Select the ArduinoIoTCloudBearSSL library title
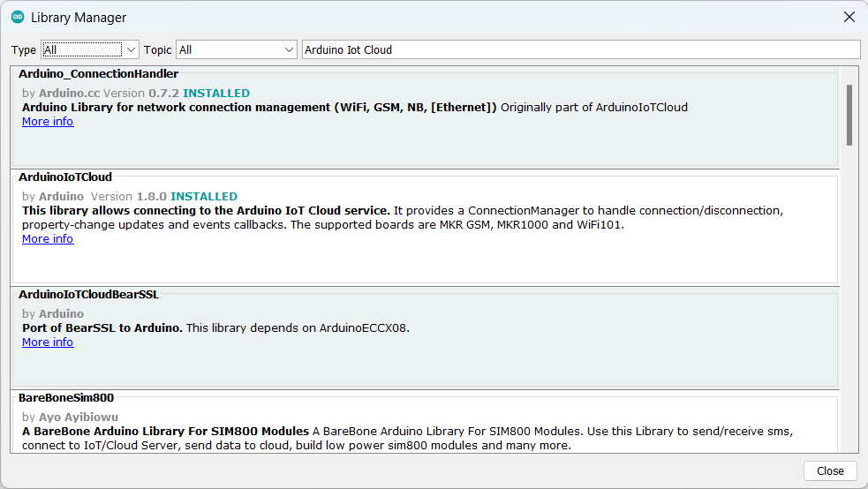The height and width of the screenshot is (489, 868). [88, 295]
